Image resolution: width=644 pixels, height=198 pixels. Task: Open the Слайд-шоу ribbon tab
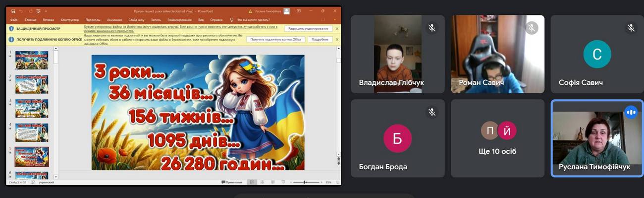tap(136, 20)
